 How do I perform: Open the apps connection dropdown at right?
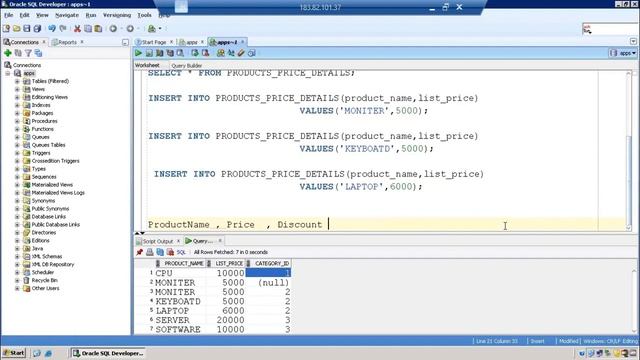click(623, 53)
